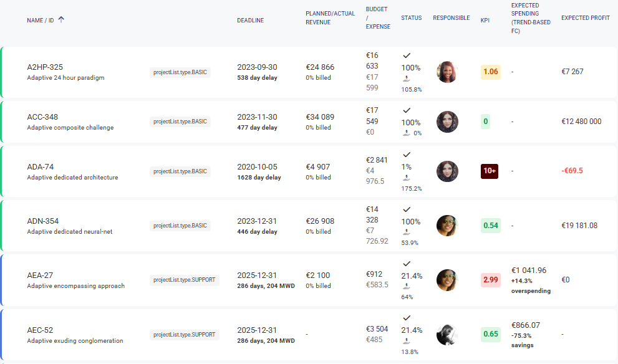Click the spending icon under ADN-354 status
This screenshot has height=364, width=618.
click(407, 233)
